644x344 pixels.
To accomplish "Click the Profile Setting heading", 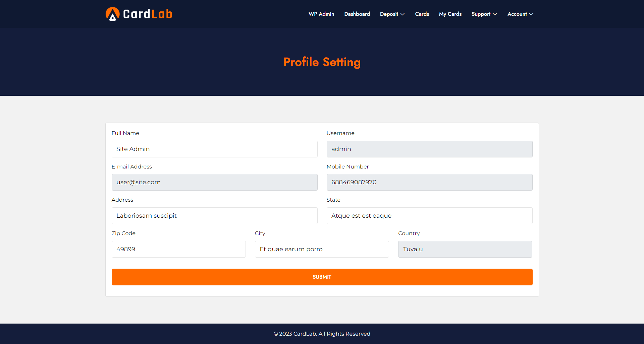I will (322, 62).
